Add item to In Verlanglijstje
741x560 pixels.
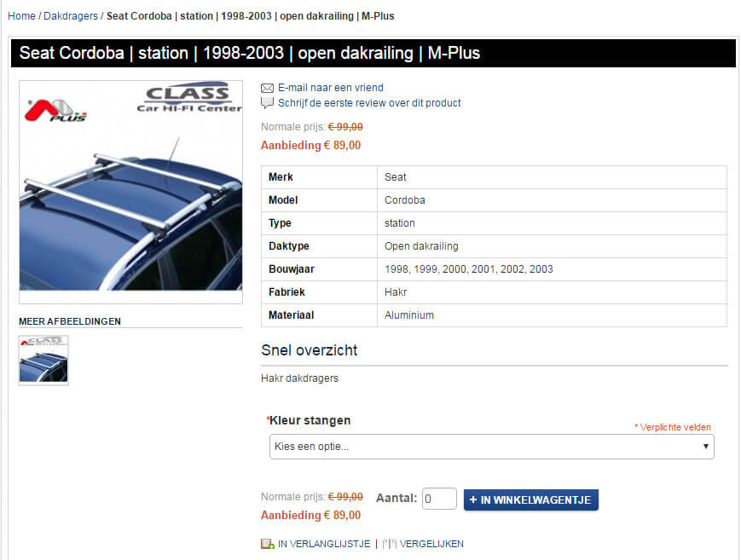[x=324, y=544]
